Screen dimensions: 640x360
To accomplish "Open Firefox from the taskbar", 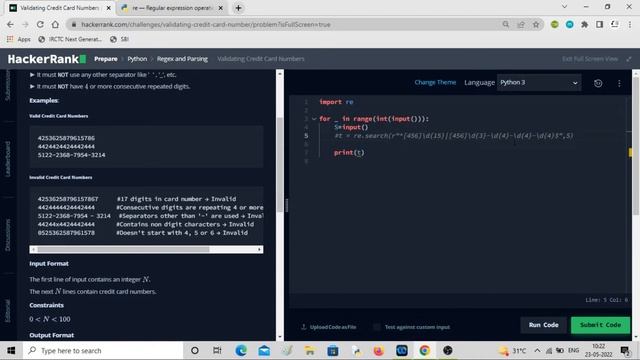I will pyautogui.click(x=379, y=351).
